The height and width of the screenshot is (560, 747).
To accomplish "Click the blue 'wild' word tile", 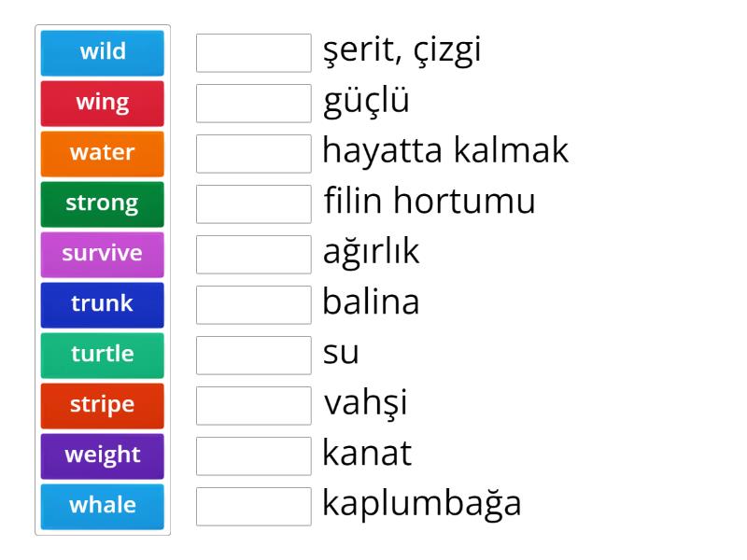I will coord(103,52).
